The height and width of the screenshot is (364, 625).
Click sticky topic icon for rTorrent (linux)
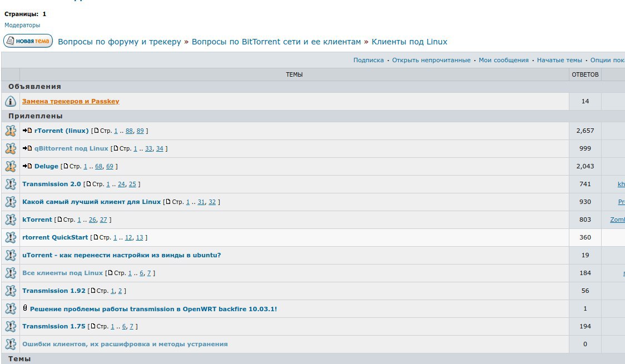pyautogui.click(x=11, y=131)
